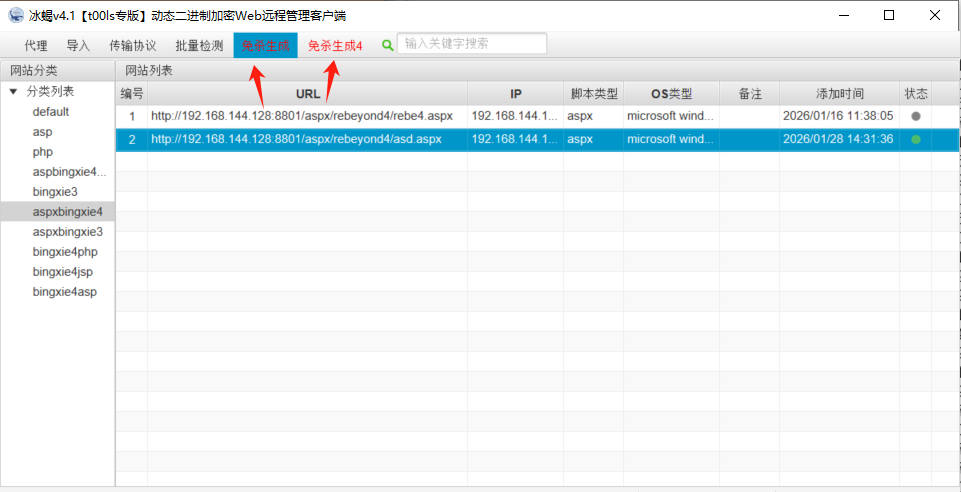Select the default category

click(x=50, y=112)
